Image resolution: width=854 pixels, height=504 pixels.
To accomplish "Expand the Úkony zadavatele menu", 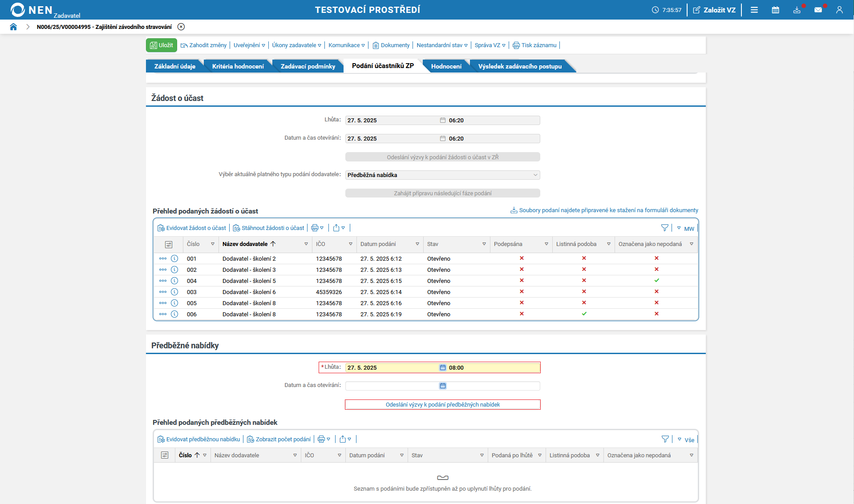I will click(x=296, y=45).
